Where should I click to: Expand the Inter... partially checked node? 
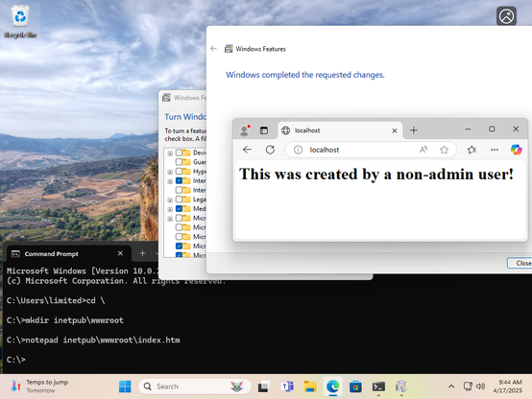point(170,181)
